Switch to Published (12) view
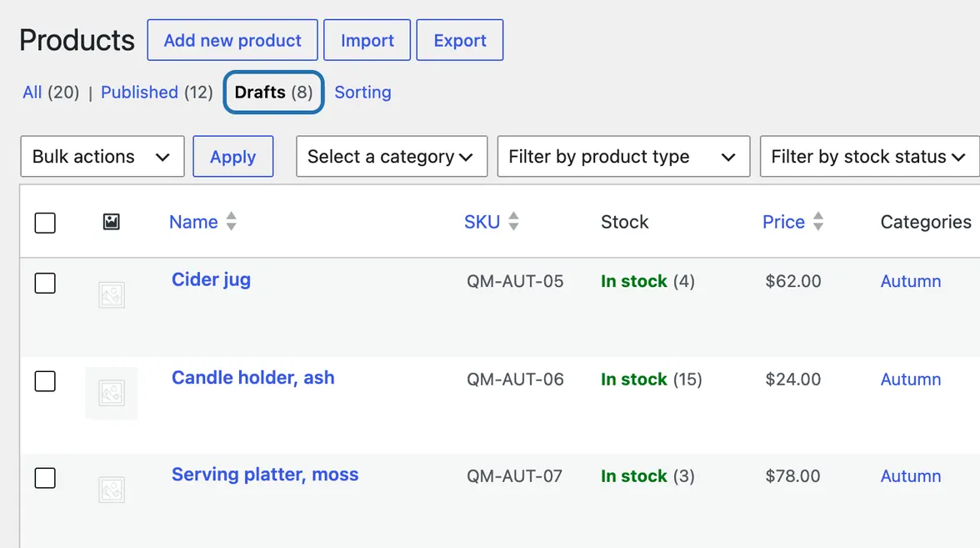The image size is (980, 548). coord(157,93)
